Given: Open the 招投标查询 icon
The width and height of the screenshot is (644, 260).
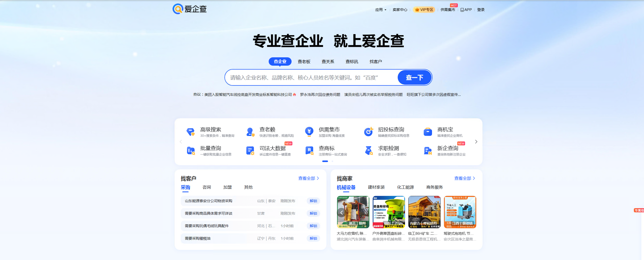Looking at the screenshot, I should pyautogui.click(x=368, y=132).
